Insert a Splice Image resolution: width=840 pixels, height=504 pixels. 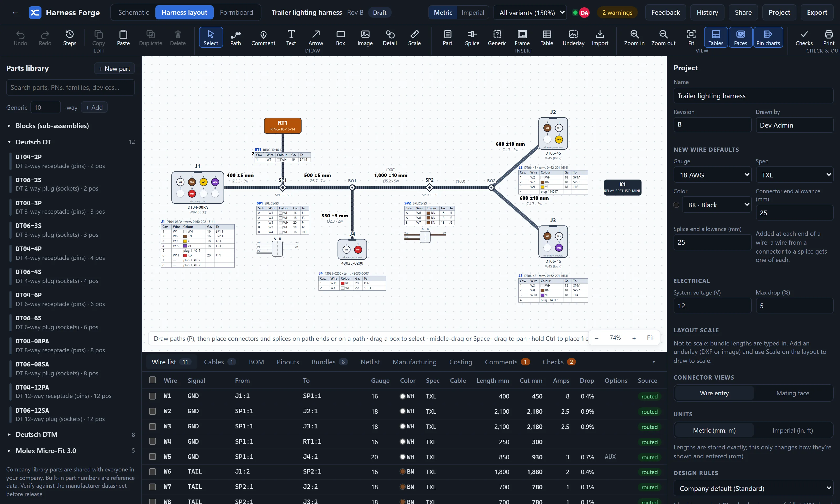[x=472, y=37]
